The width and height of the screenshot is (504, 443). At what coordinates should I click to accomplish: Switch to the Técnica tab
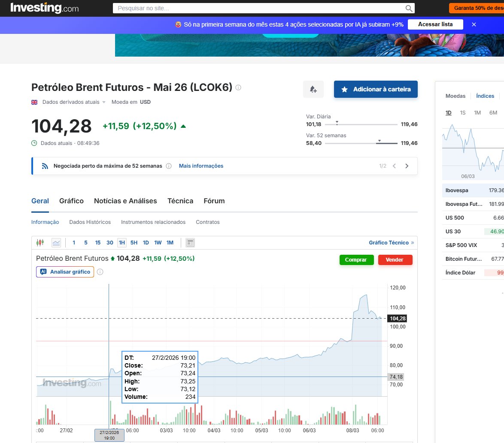tap(180, 201)
